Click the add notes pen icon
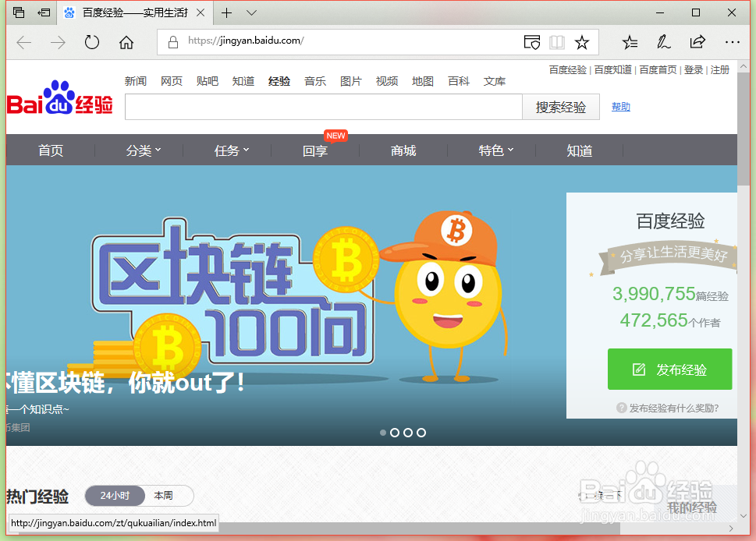Screen dimensions: 756x541 point(663,42)
